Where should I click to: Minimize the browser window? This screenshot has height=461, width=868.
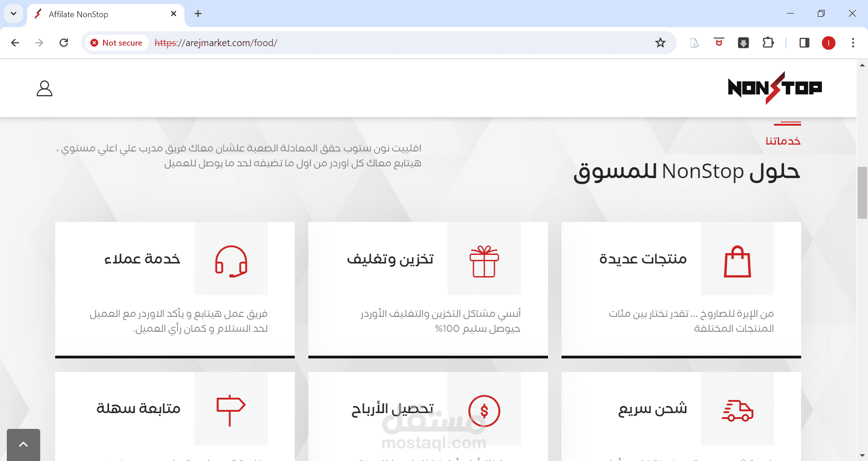790,14
